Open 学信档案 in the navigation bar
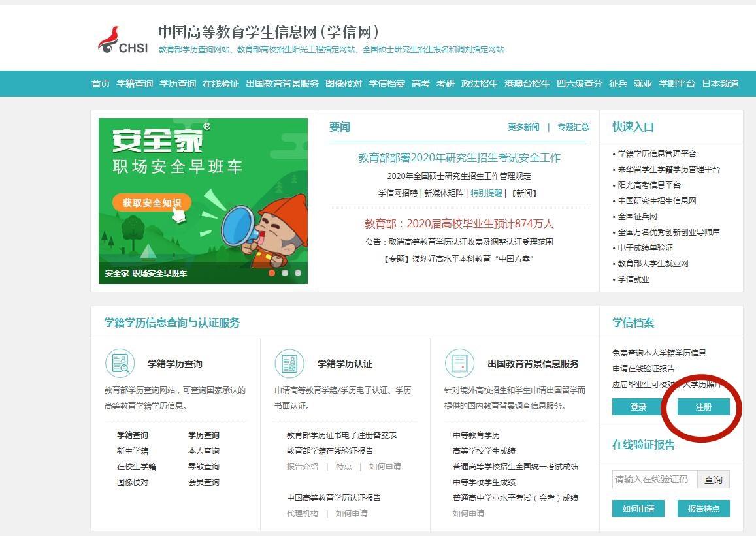Image resolution: width=756 pixels, height=536 pixels. [x=387, y=84]
